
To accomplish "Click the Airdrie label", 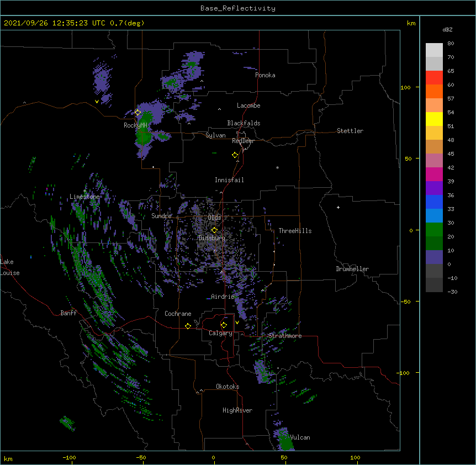I will [x=223, y=297].
